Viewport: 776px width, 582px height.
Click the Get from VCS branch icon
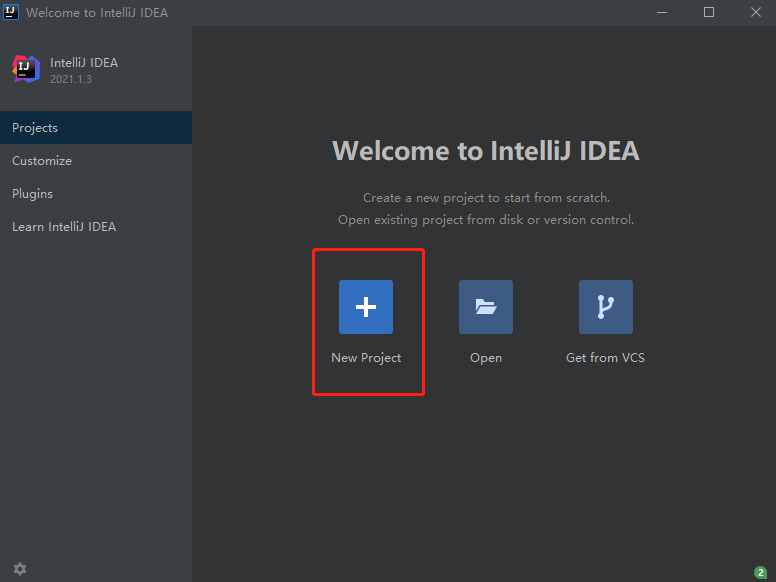(x=606, y=307)
